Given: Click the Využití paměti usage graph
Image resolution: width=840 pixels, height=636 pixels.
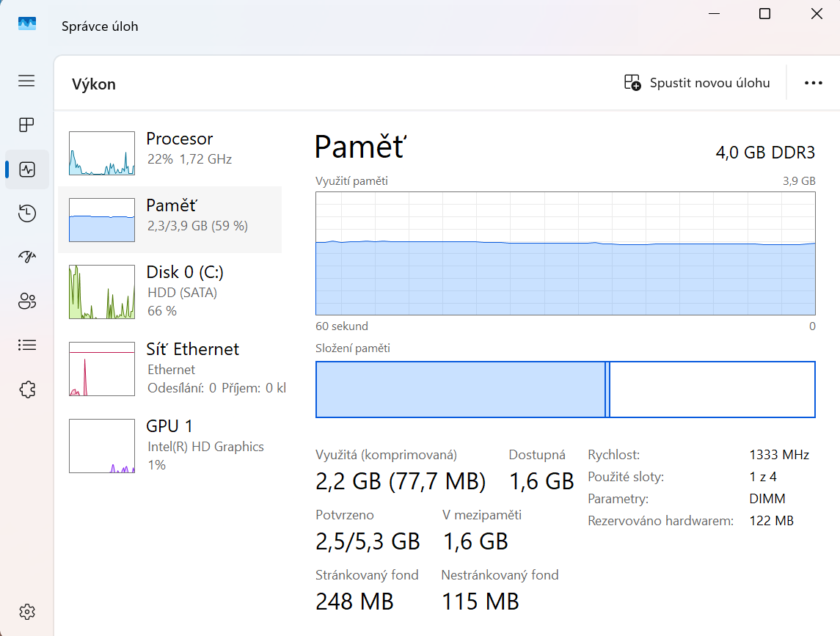Looking at the screenshot, I should (565, 253).
